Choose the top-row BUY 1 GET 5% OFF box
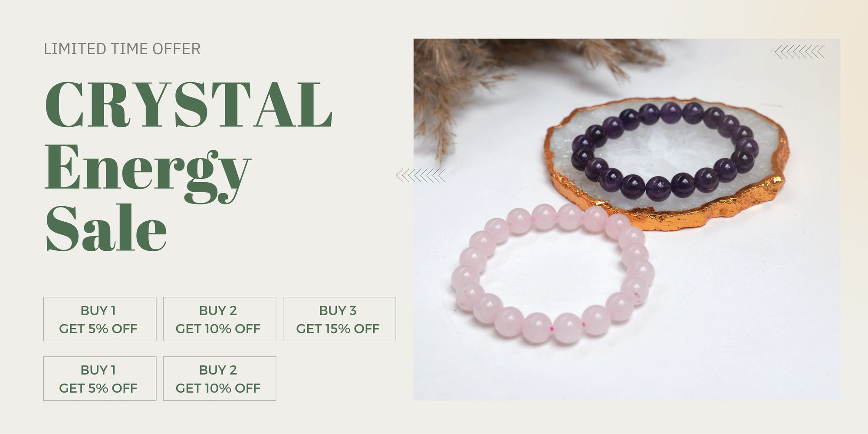This screenshot has width=868, height=434. pyautogui.click(x=100, y=319)
